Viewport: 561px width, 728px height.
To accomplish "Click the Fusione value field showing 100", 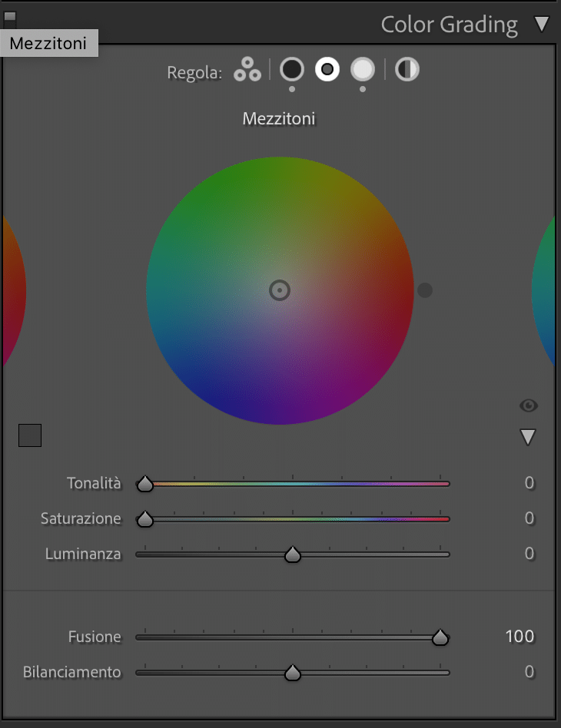I will point(520,637).
